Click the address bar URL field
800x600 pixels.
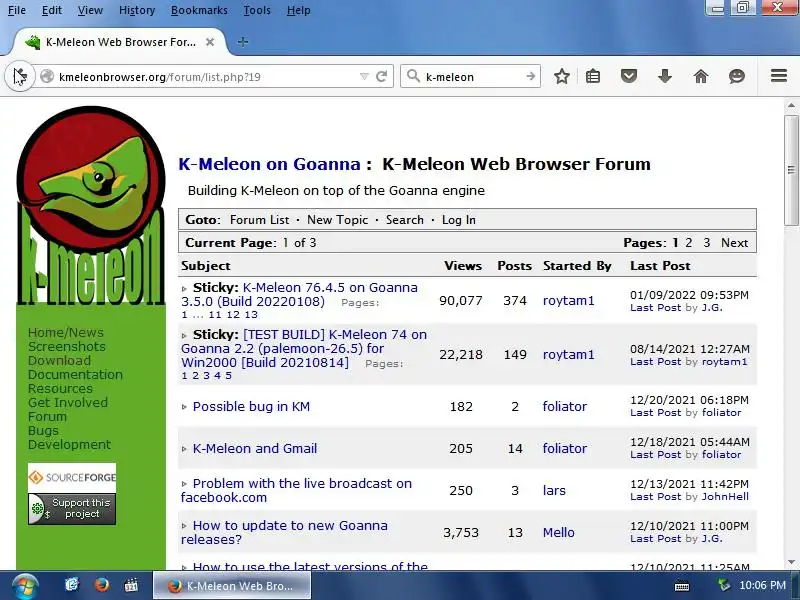204,77
